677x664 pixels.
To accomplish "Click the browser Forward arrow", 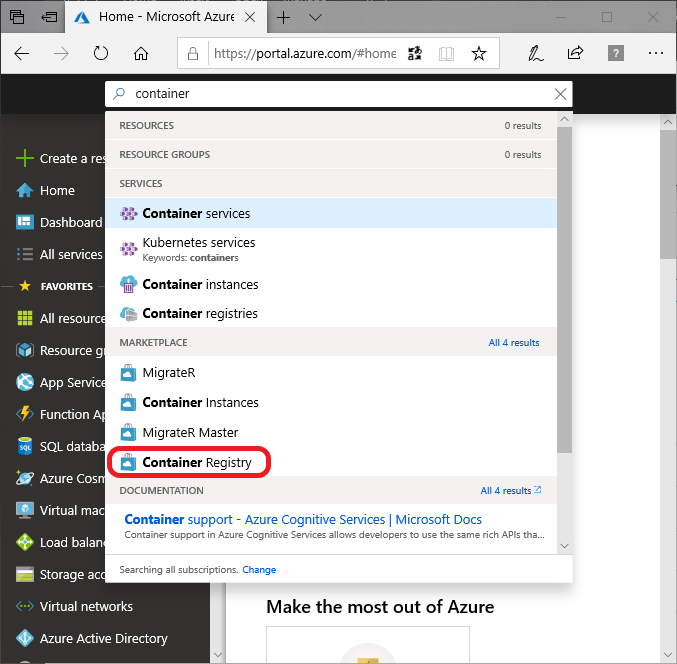I will (61, 54).
